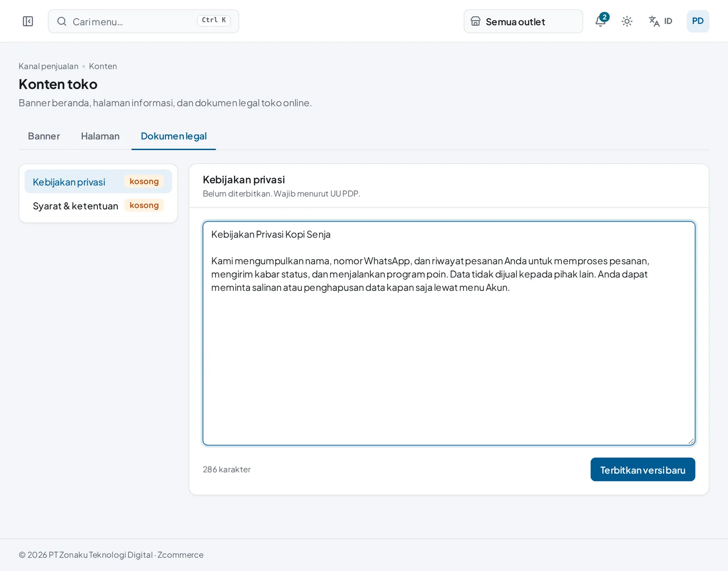
Task: Open language switcher ID
Action: pos(660,21)
